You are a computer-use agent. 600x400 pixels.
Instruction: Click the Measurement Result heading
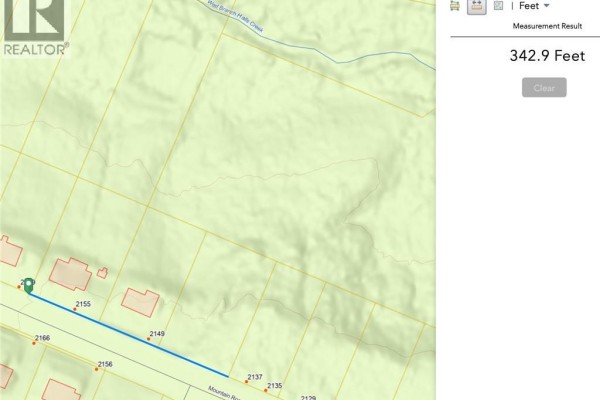[547, 26]
